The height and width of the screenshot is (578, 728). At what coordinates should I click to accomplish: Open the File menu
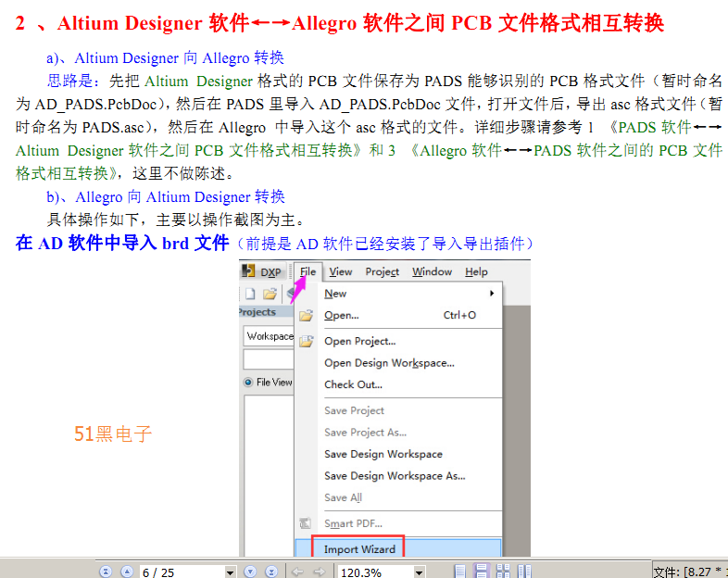pos(308,271)
